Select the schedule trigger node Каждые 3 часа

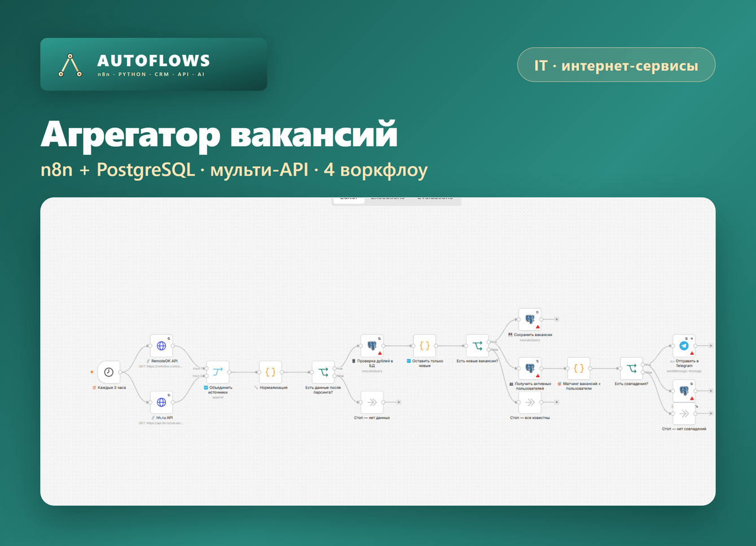coord(109,372)
